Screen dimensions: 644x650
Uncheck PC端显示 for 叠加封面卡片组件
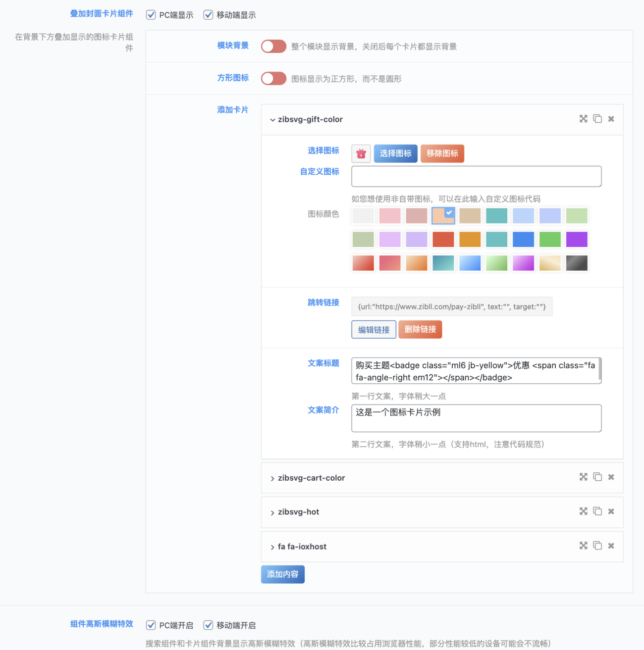pos(151,15)
